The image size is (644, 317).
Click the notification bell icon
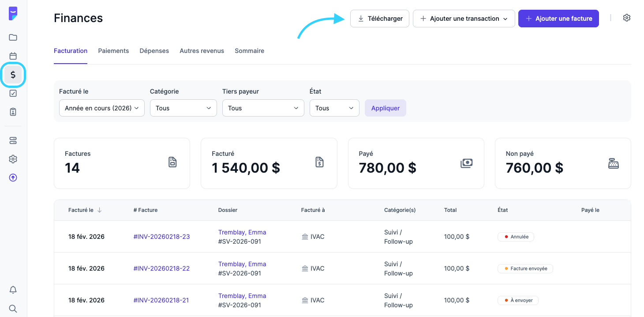pyautogui.click(x=13, y=290)
